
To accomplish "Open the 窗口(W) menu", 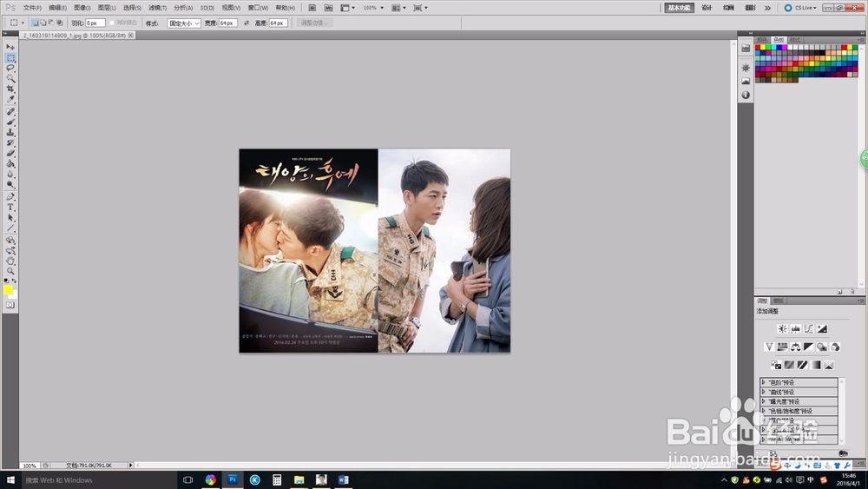I will pos(258,8).
